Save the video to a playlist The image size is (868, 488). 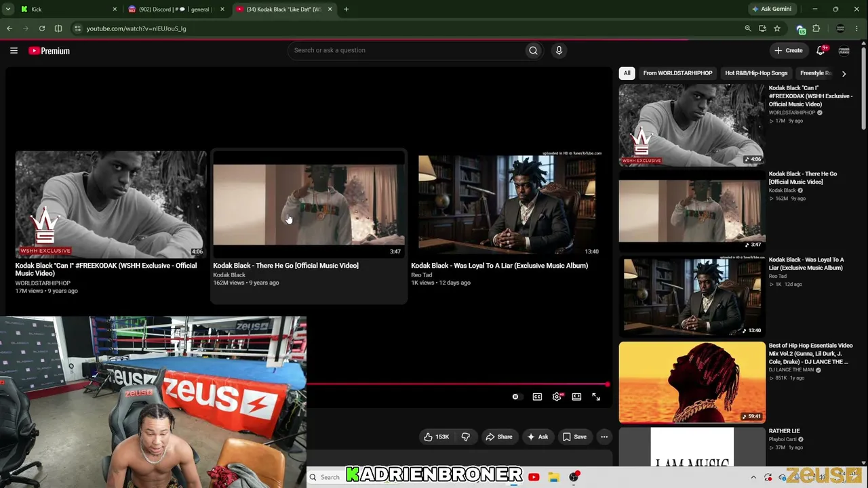pos(574,436)
